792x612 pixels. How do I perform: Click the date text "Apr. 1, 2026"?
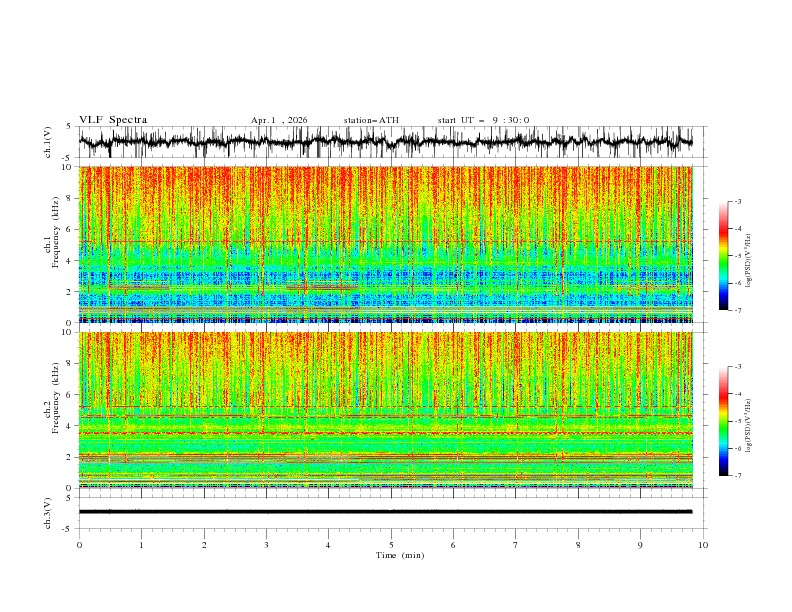pos(279,120)
